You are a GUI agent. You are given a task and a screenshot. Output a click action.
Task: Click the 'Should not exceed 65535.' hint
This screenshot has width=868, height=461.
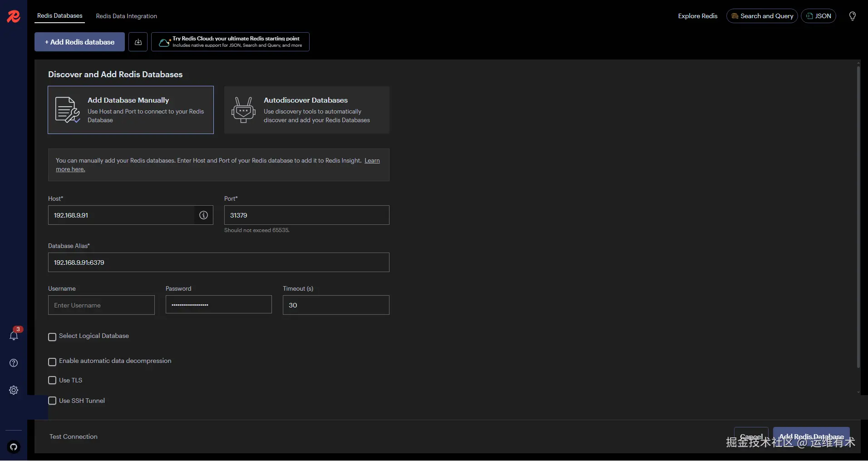[257, 230]
